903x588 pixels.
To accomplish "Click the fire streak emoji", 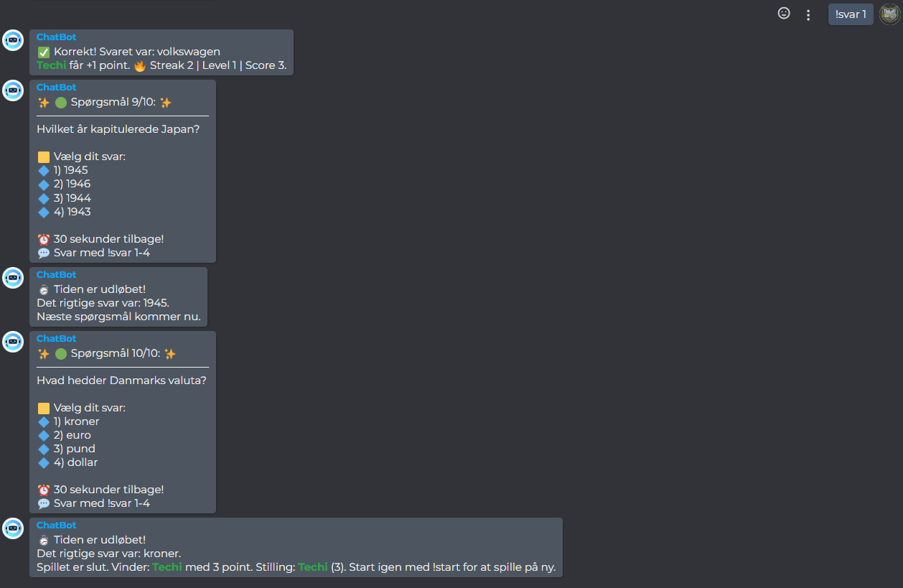I will [x=139, y=65].
